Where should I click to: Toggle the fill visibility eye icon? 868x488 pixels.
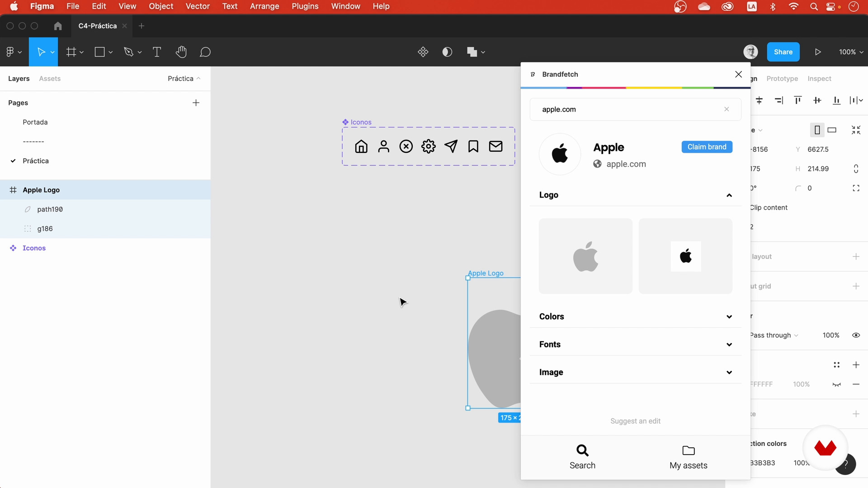point(837,385)
